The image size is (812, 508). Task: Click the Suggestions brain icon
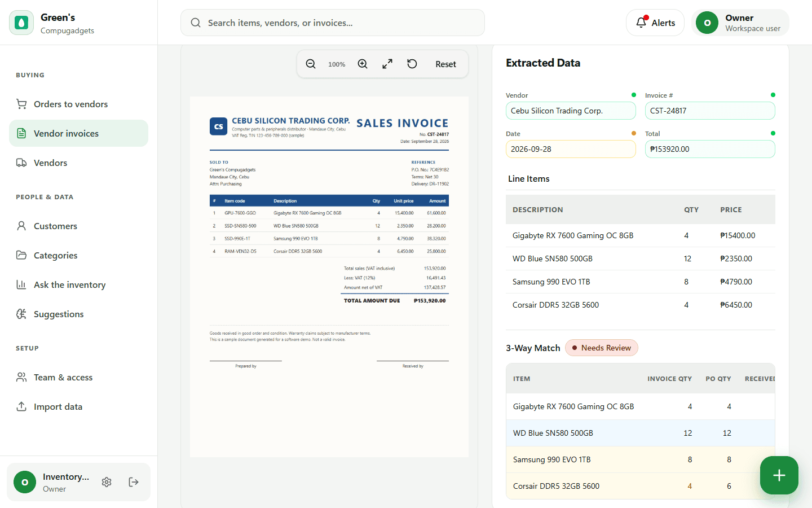tap(21, 314)
